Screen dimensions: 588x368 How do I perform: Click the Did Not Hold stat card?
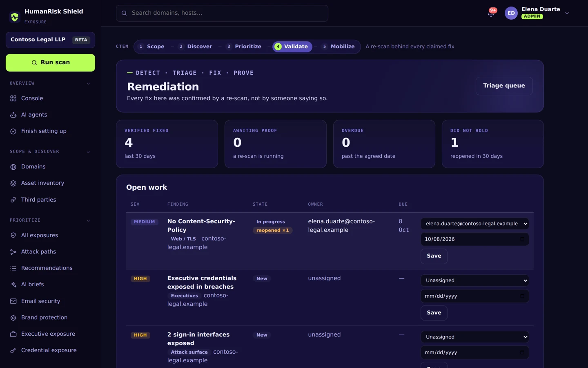(x=493, y=144)
